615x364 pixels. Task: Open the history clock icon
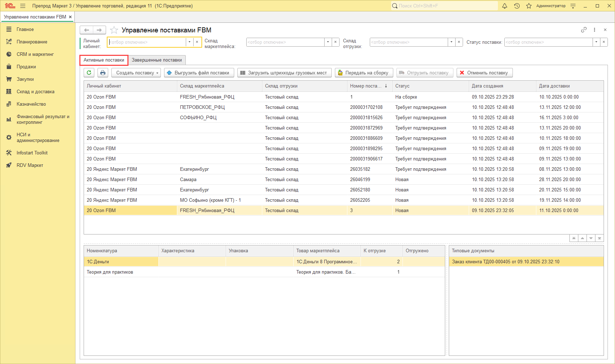point(517,6)
